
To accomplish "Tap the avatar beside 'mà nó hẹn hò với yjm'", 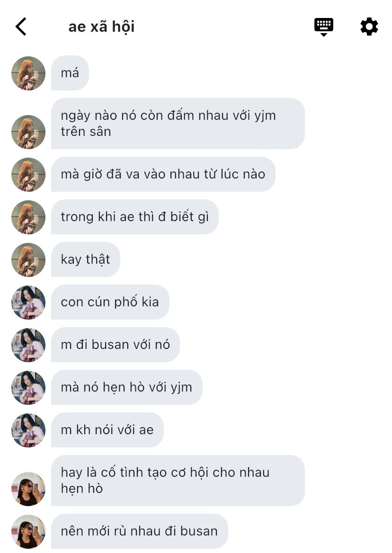I will click(28, 388).
